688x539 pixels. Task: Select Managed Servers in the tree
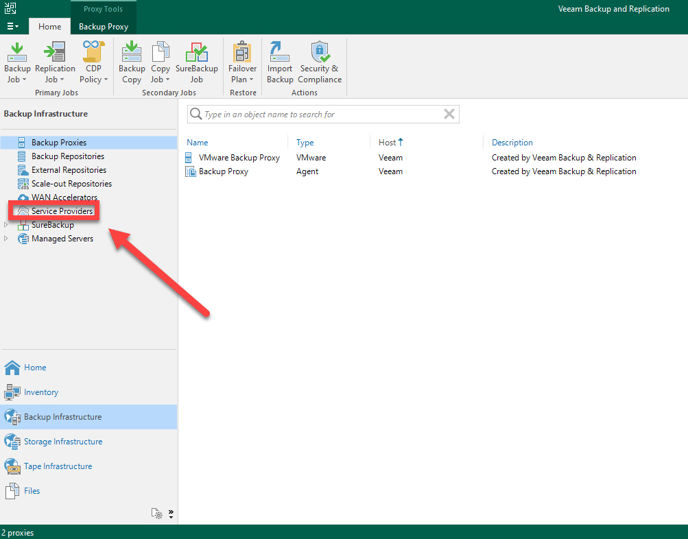pos(62,238)
